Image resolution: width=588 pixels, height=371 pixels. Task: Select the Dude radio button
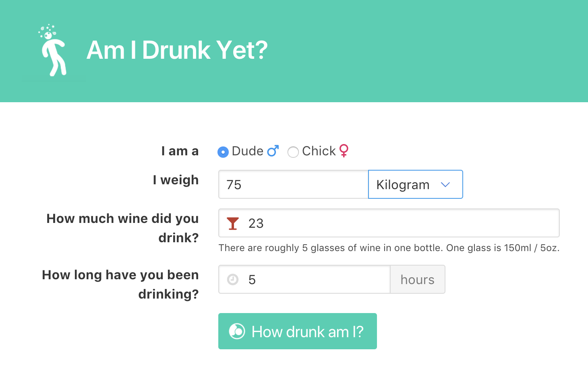223,152
